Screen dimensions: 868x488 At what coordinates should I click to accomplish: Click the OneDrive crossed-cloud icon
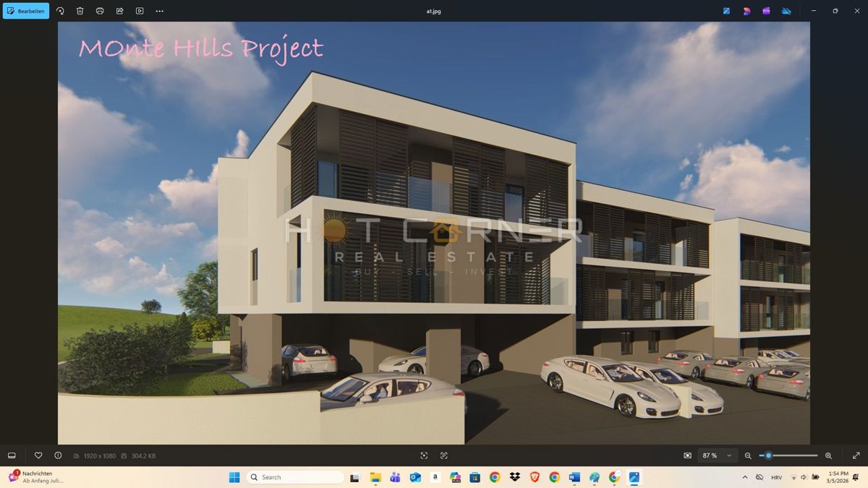point(786,11)
